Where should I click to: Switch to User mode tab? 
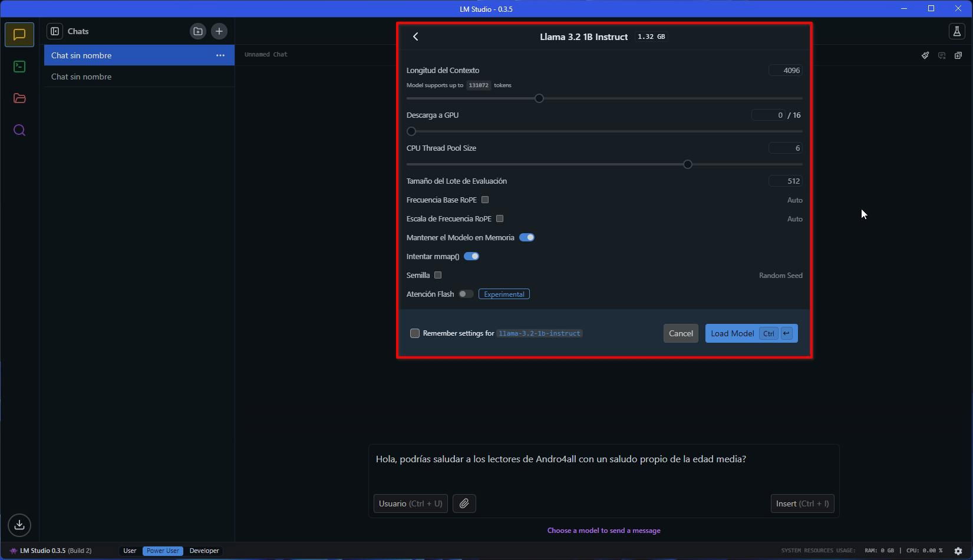coord(130,551)
